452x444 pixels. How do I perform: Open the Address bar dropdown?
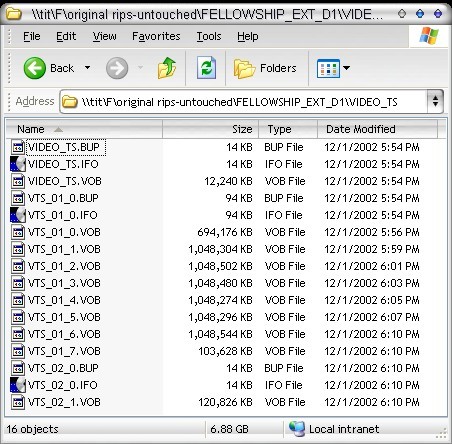(435, 101)
